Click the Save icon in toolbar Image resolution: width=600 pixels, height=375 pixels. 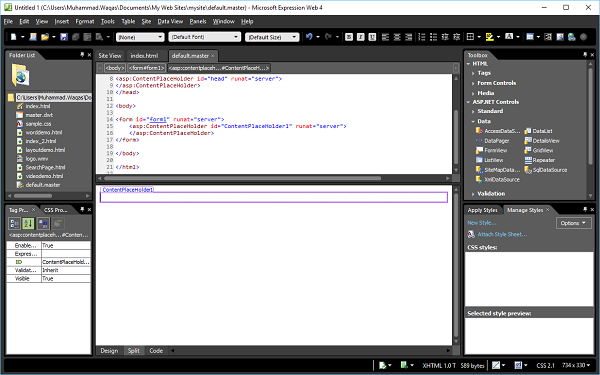(x=64, y=37)
